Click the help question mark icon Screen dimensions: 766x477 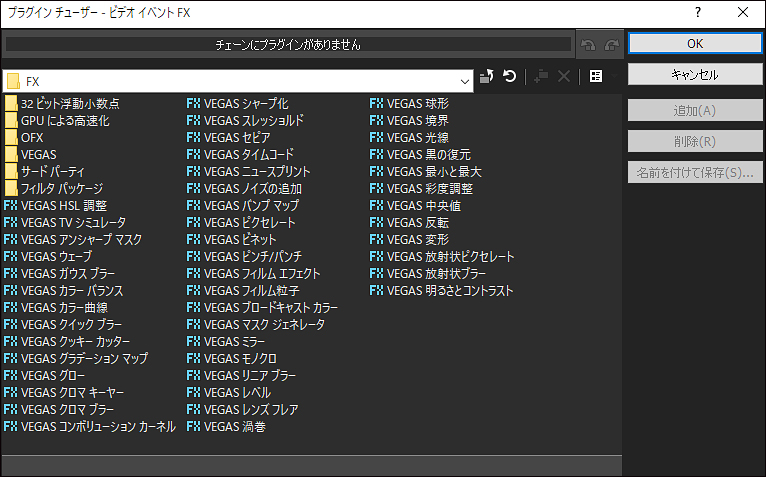coord(698,13)
